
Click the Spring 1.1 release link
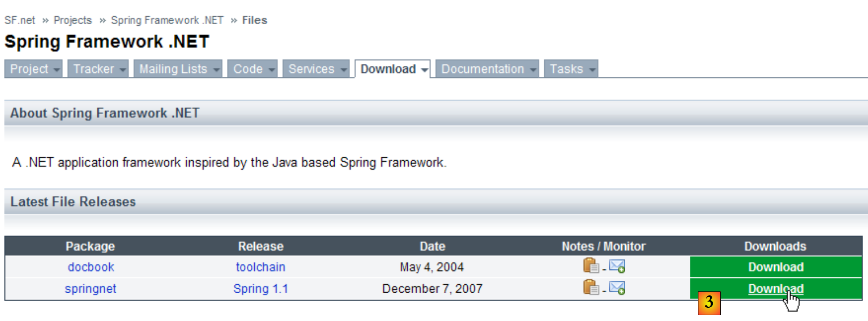click(x=260, y=289)
